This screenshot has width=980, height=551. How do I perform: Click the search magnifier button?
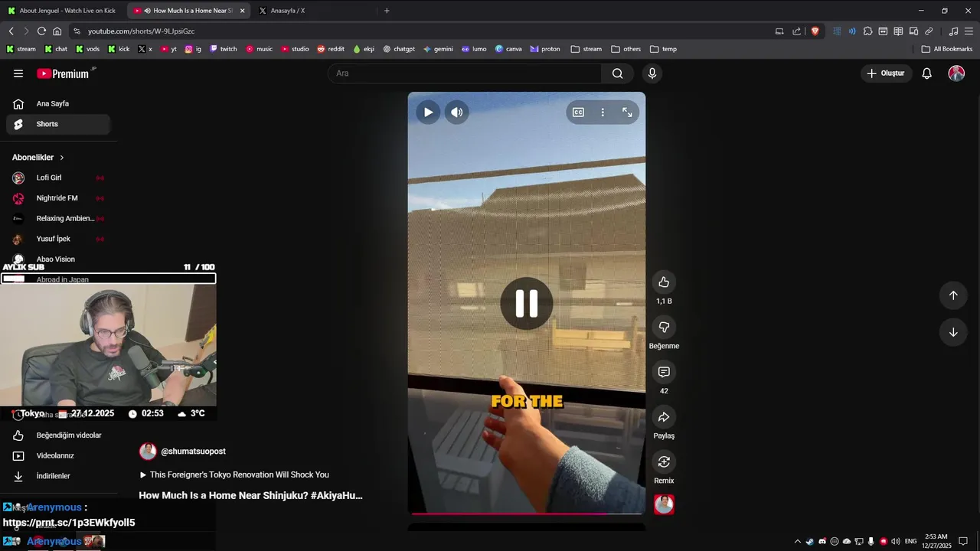(x=617, y=73)
